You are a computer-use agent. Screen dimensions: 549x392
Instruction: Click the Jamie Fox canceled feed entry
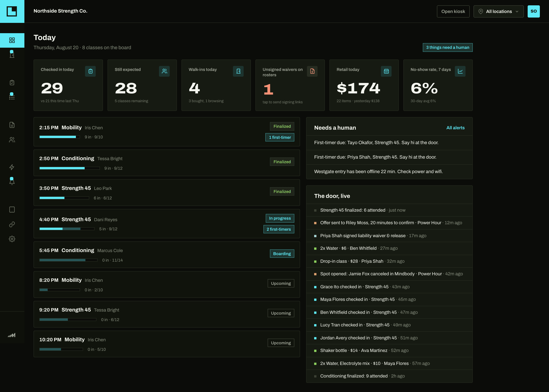pos(389,274)
